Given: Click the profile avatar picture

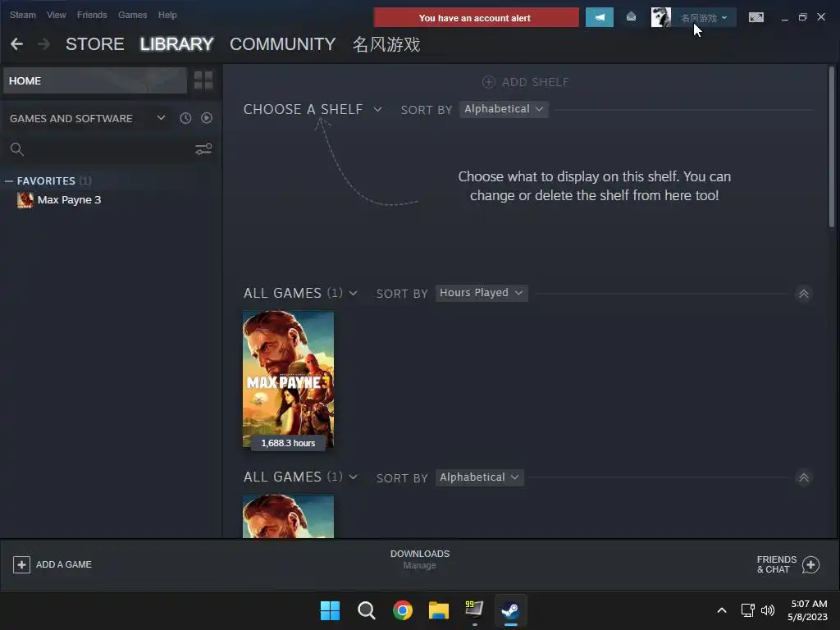Looking at the screenshot, I should [x=660, y=18].
